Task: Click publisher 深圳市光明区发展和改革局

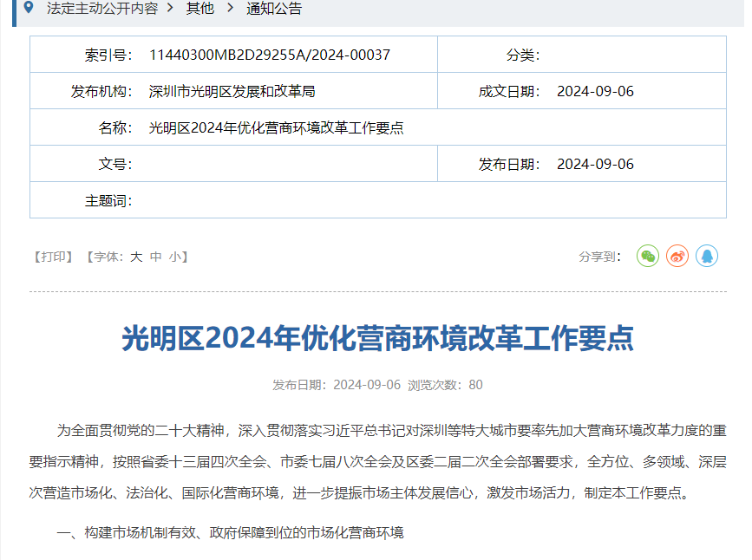Action: [232, 91]
